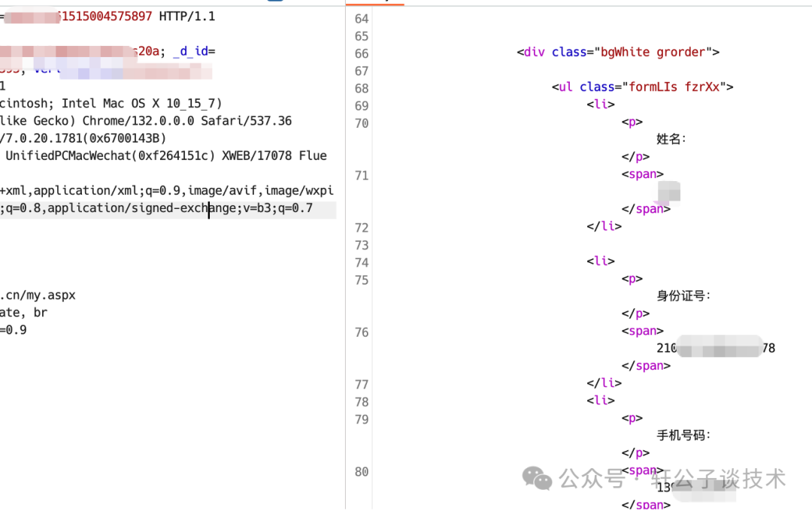Click line number 76 in the gutter
Screen dimensions: 812x511
pyautogui.click(x=362, y=332)
